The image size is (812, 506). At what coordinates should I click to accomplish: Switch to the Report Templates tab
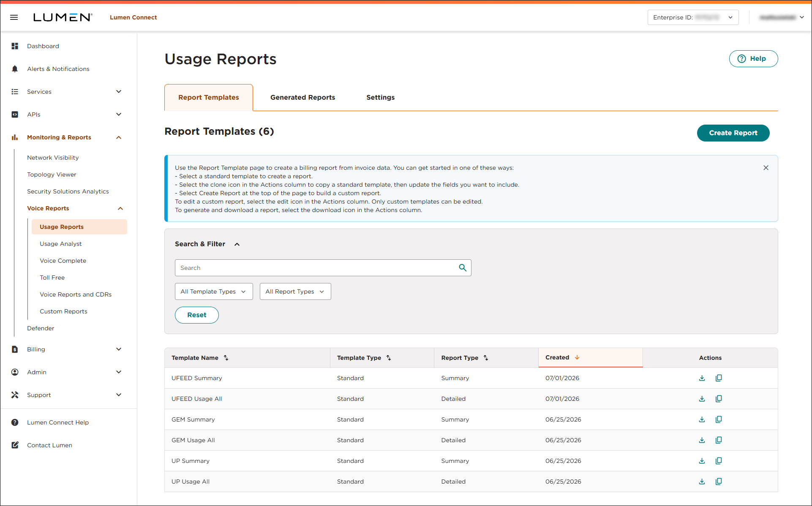tap(209, 98)
